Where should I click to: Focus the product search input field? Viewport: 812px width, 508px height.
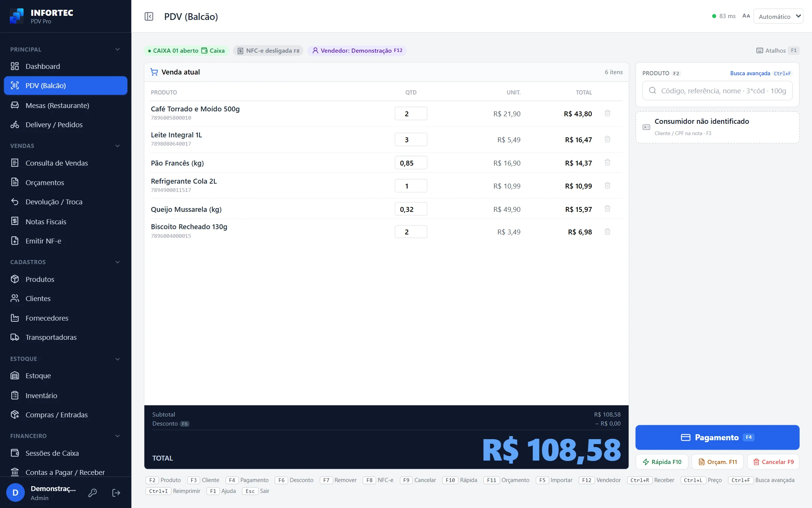[x=717, y=91]
